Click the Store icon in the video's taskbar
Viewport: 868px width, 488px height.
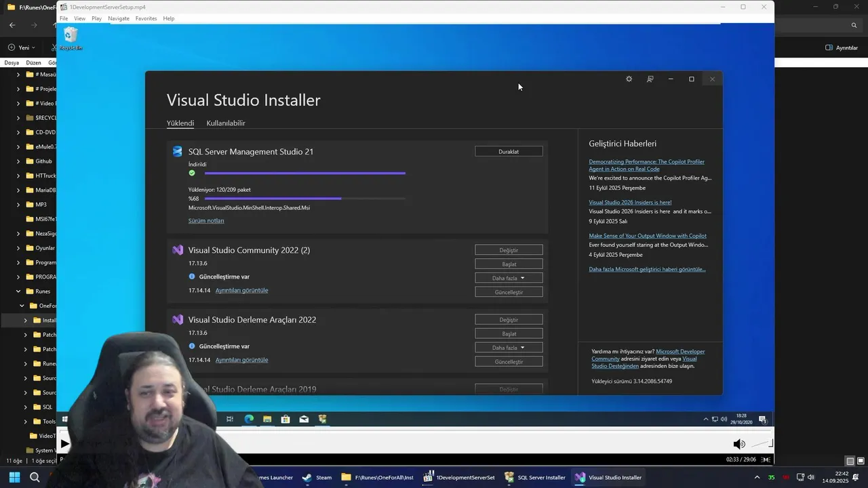285,419
